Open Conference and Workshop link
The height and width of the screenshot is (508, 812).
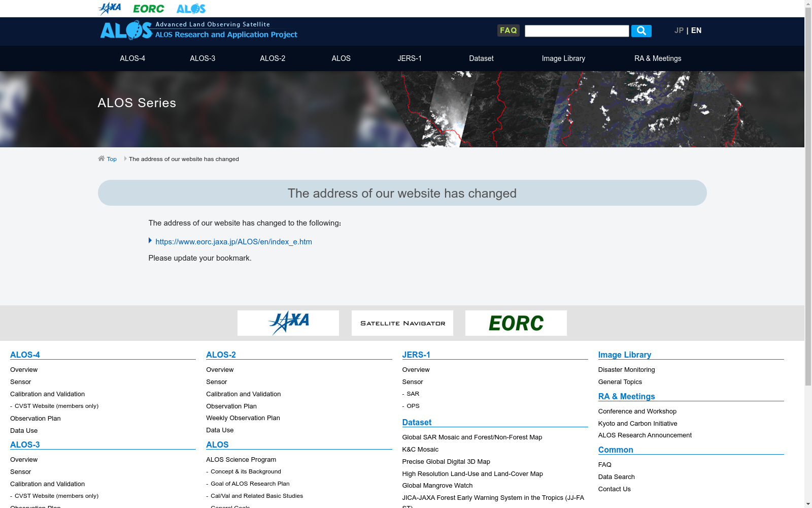tap(637, 411)
